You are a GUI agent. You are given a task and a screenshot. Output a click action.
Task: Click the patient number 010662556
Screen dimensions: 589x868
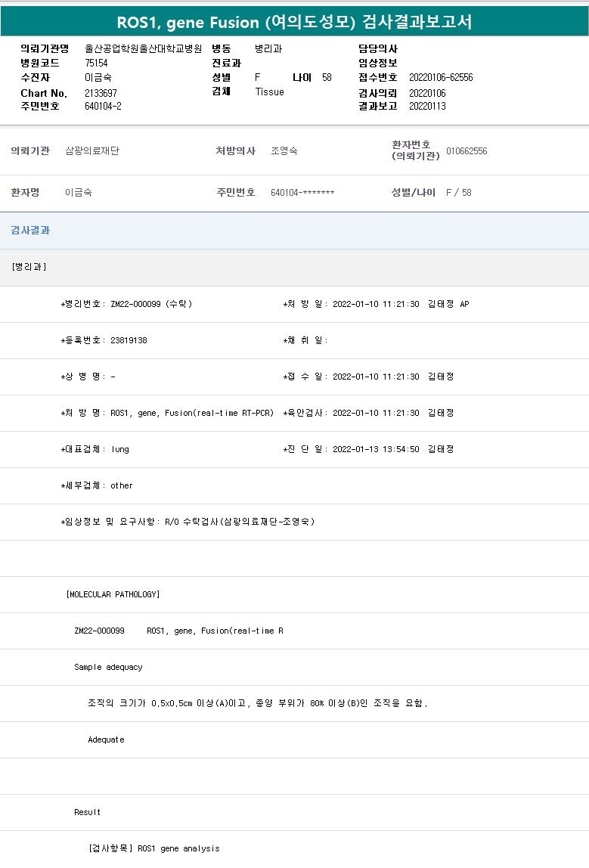click(467, 150)
